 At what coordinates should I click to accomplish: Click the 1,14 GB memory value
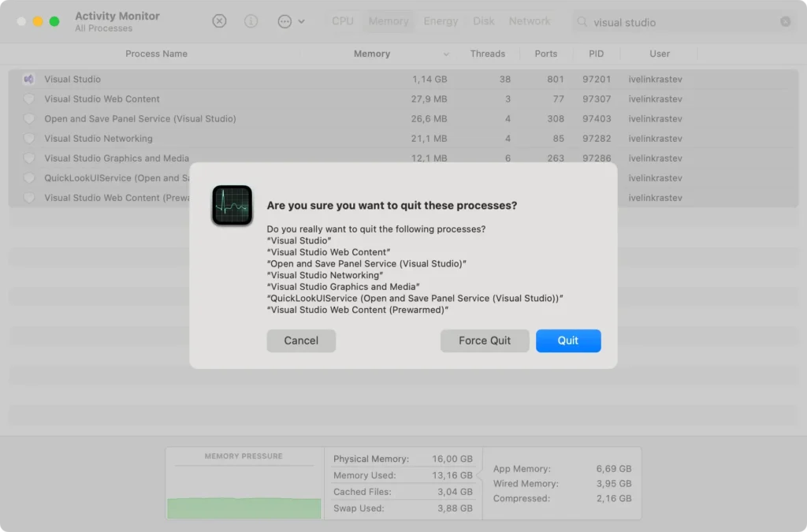430,80
